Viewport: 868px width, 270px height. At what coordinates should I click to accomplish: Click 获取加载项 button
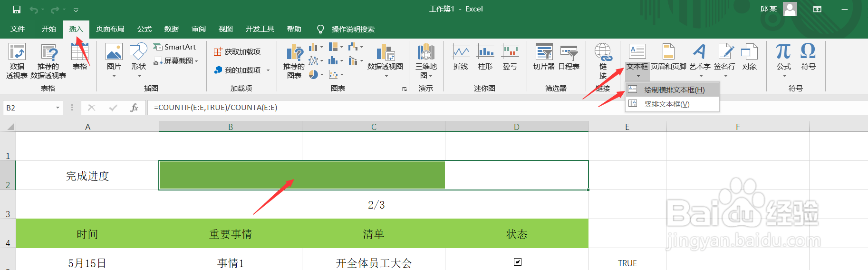point(237,51)
